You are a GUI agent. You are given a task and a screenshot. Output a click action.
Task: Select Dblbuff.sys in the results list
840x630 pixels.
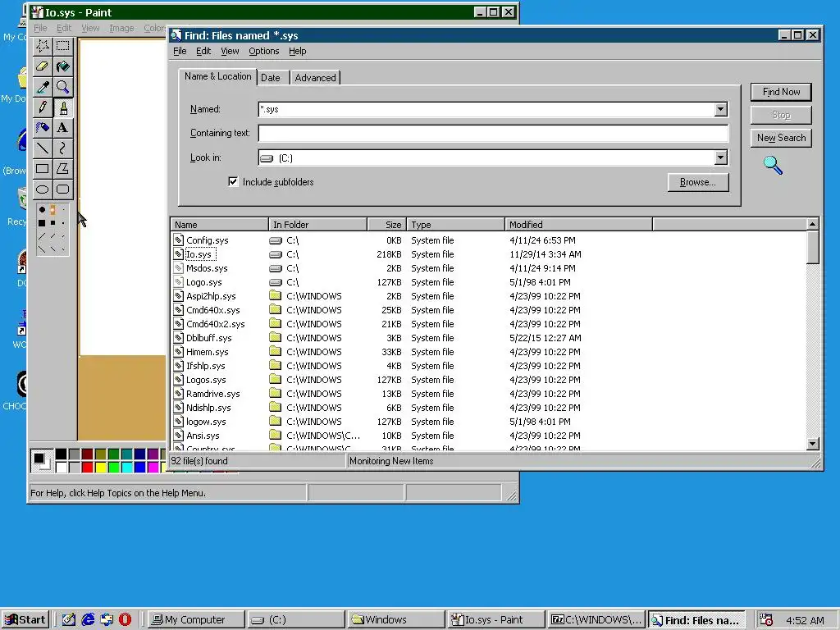click(209, 338)
